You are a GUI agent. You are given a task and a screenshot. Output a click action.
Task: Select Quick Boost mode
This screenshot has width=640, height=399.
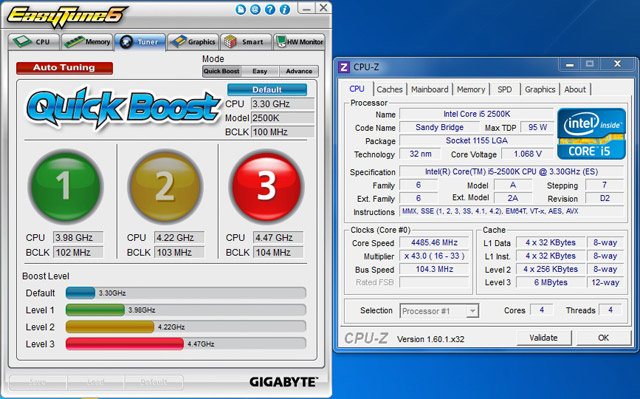point(222,71)
